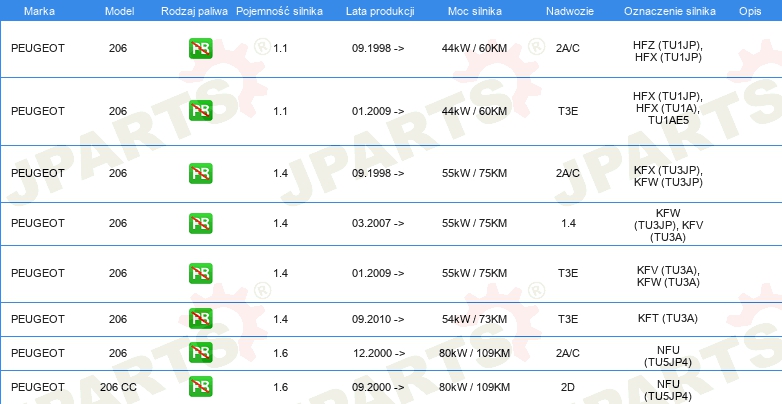Click the 80kW / 109KM cell in the 12.2000 row
The height and width of the screenshot is (404, 782).
pyautogui.click(x=474, y=353)
